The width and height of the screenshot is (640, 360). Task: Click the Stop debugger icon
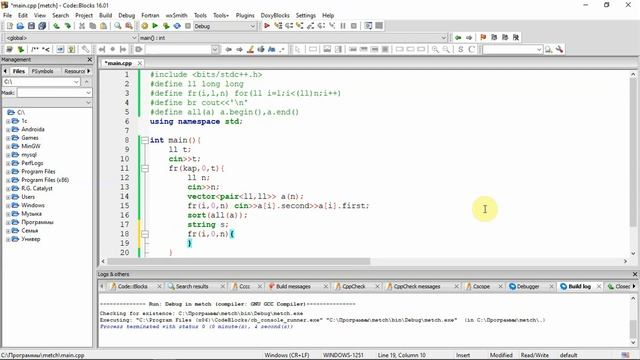(x=354, y=26)
